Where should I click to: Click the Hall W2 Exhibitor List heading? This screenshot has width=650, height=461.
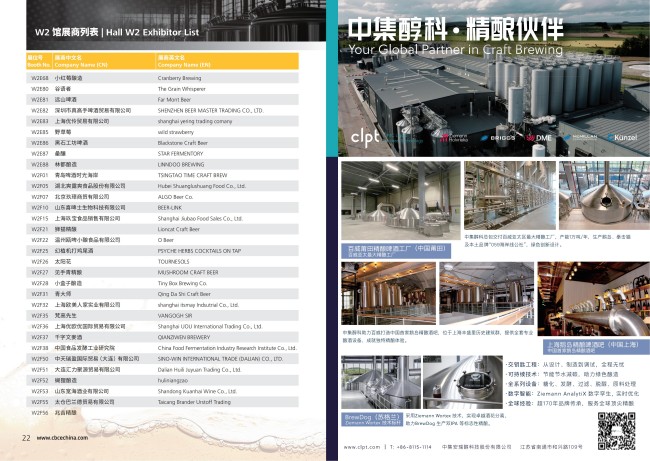pyautogui.click(x=153, y=32)
